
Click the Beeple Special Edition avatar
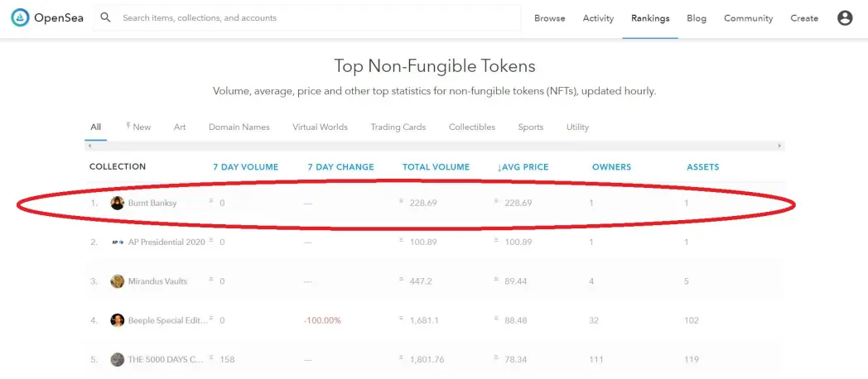(x=118, y=320)
